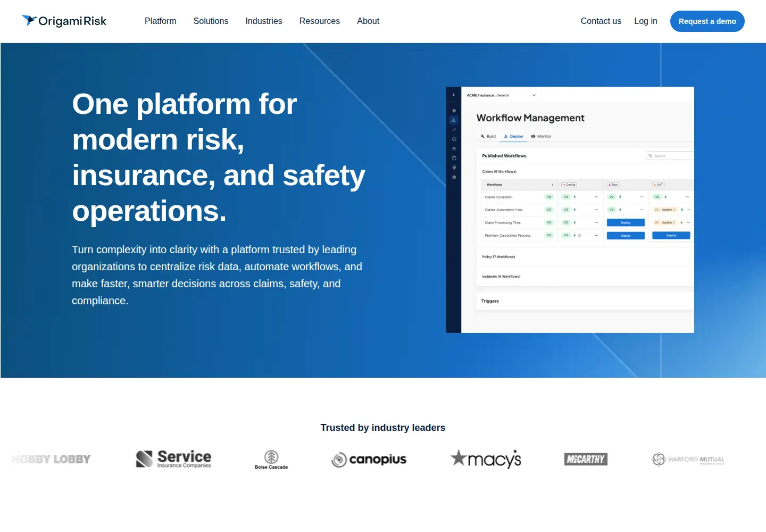Open the Industries navigation menu
This screenshot has width=766, height=532.
pos(264,21)
